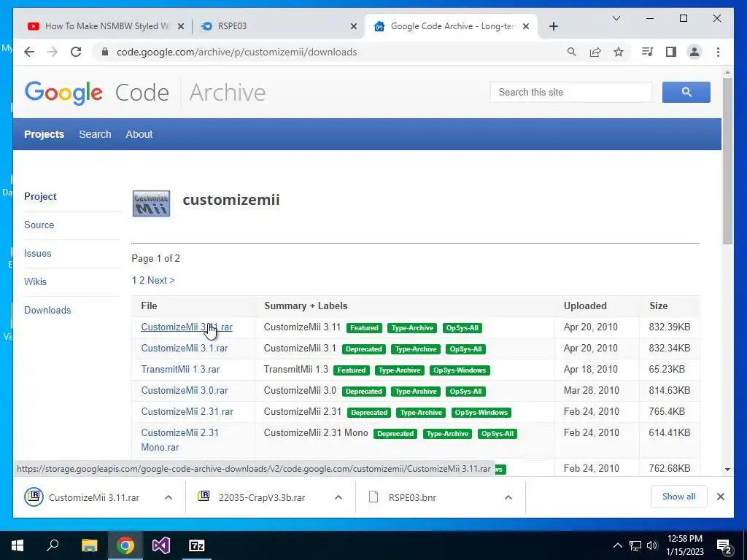747x560 pixels.
Task: Download TransmitMii 1.3.rar
Action: click(x=180, y=369)
